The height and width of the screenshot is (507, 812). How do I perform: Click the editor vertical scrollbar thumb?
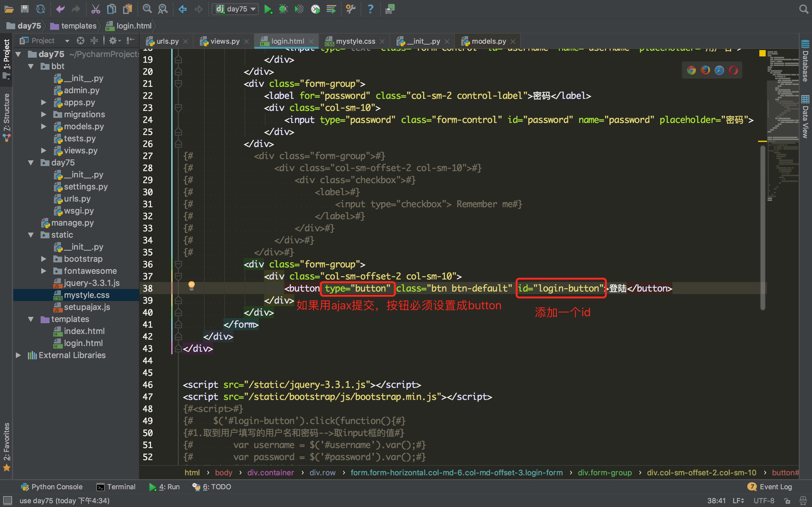click(762, 228)
